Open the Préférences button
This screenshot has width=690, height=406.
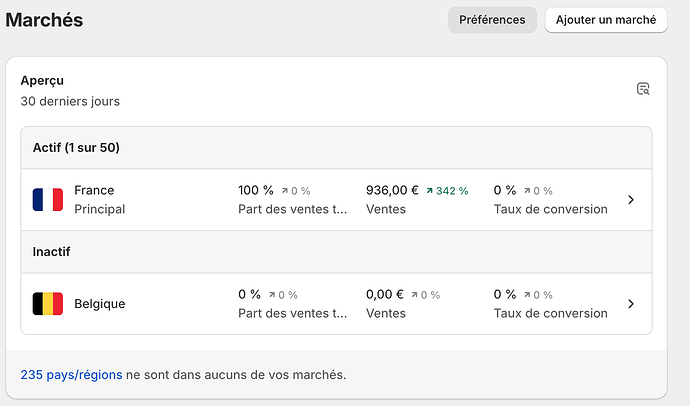(492, 20)
